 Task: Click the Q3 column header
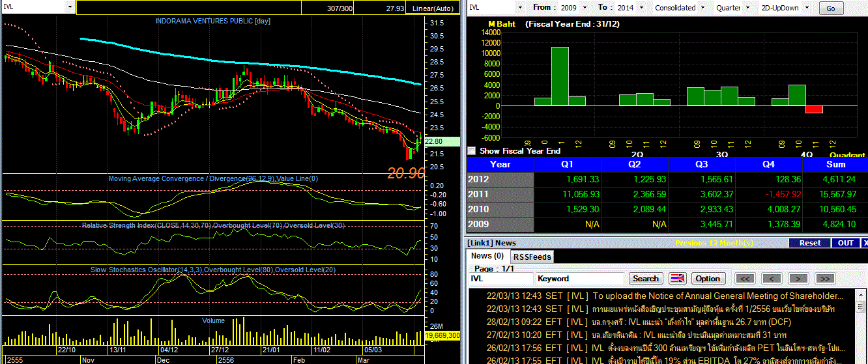[x=702, y=164]
